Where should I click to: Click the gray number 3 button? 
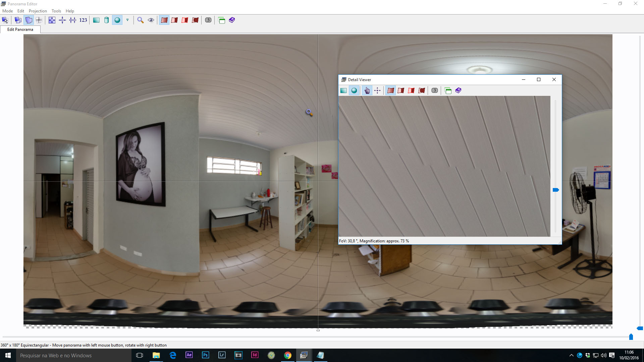(208, 20)
